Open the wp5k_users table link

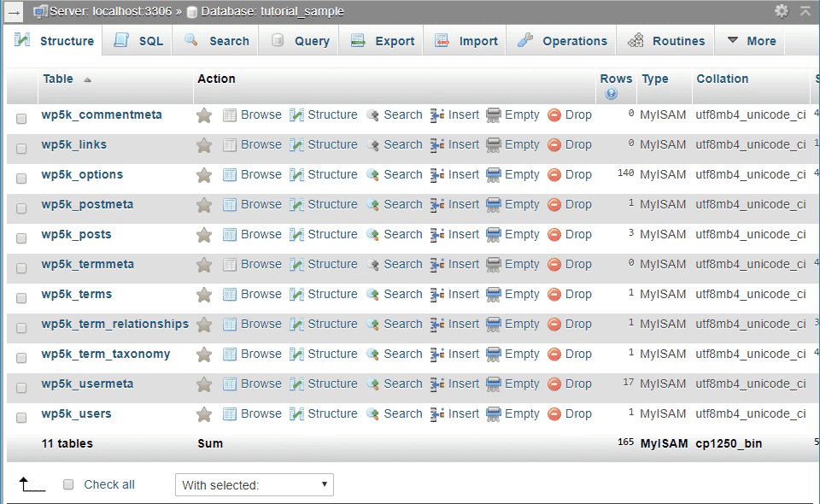(76, 414)
